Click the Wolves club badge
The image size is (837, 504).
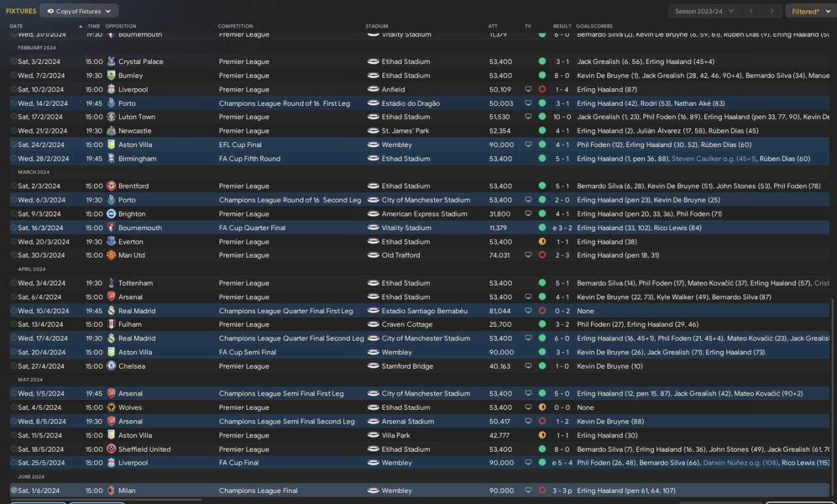tap(111, 407)
